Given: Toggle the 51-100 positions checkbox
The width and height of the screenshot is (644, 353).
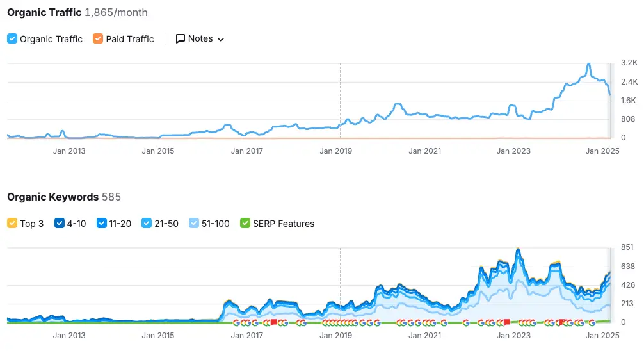Looking at the screenshot, I should click(x=194, y=224).
